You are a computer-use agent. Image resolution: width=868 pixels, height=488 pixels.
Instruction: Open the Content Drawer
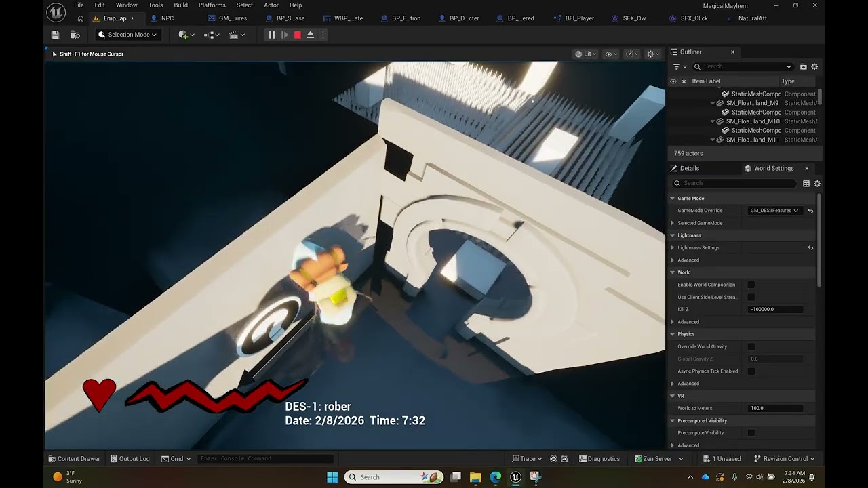(74, 459)
